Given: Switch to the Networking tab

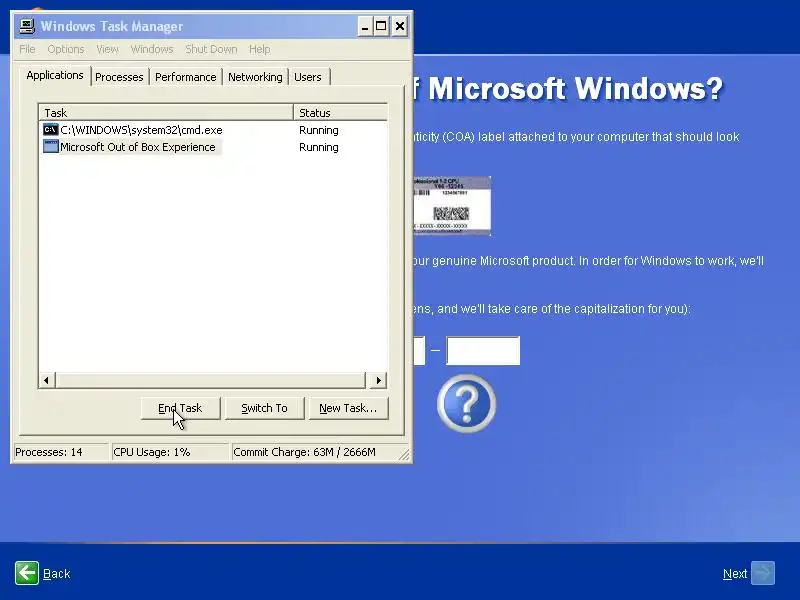Looking at the screenshot, I should (x=255, y=77).
